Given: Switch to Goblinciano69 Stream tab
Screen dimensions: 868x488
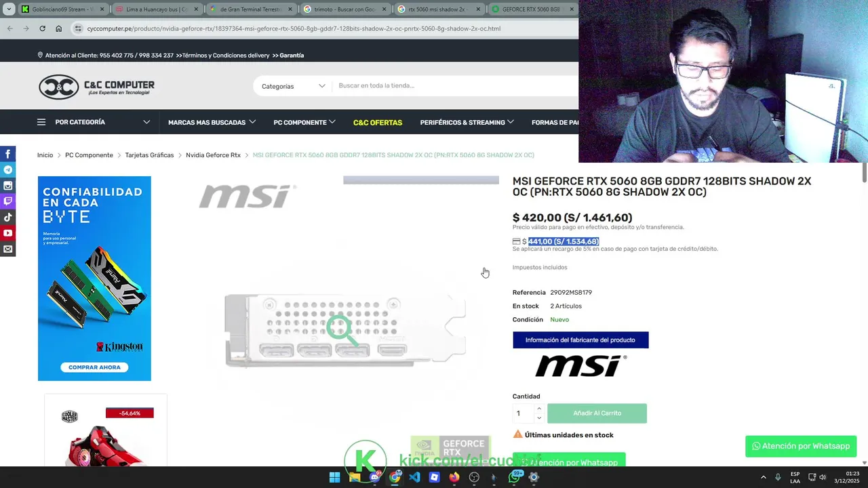Looking at the screenshot, I should pos(62,9).
